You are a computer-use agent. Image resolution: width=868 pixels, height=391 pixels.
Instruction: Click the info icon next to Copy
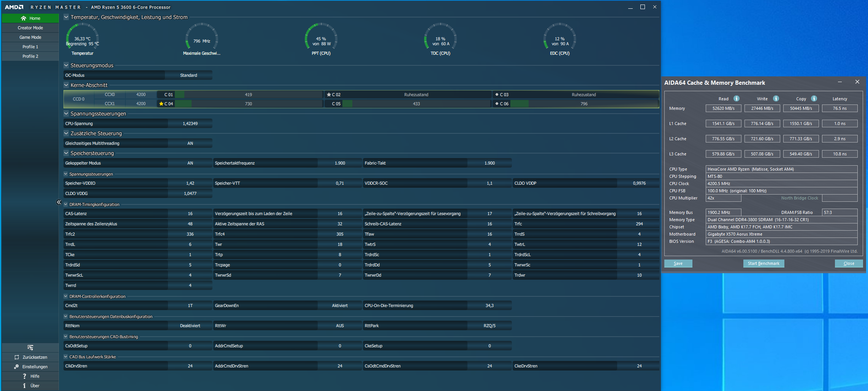(x=814, y=98)
